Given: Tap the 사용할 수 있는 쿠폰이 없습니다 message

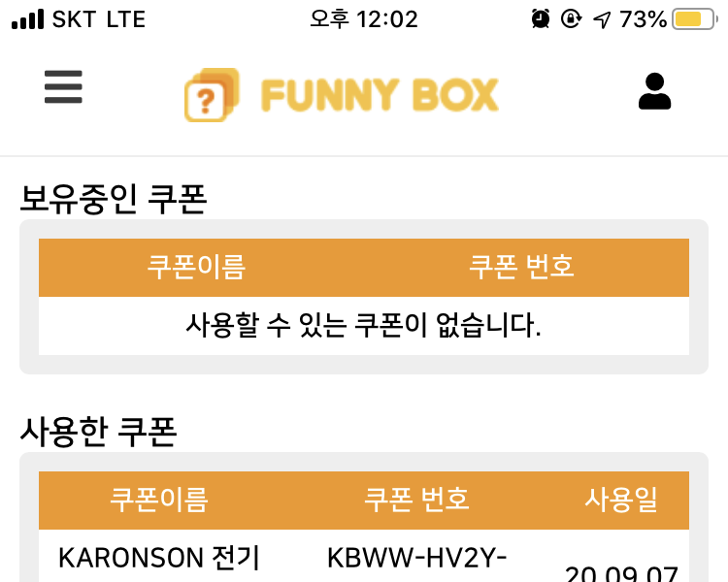Looking at the screenshot, I should pos(363,325).
